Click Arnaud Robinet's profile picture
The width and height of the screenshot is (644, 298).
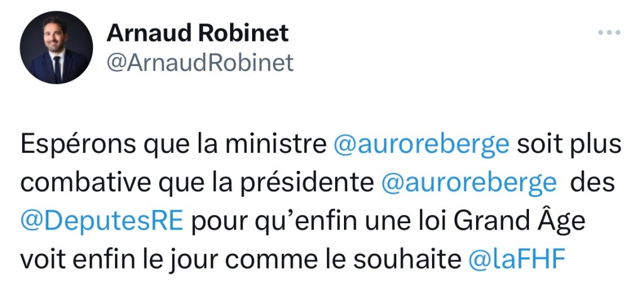[x=57, y=48]
